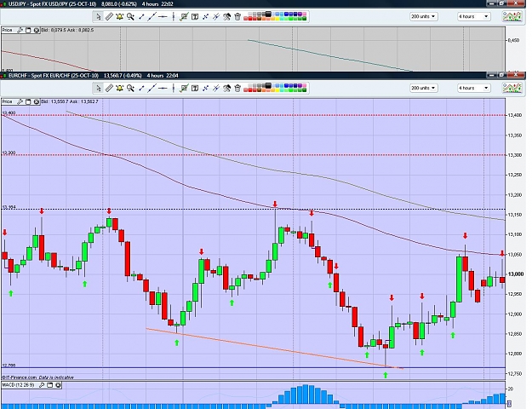The height and width of the screenshot is (409, 532).
Task: Pick the black color swatch in EURCHF palette
Action: (269, 85)
